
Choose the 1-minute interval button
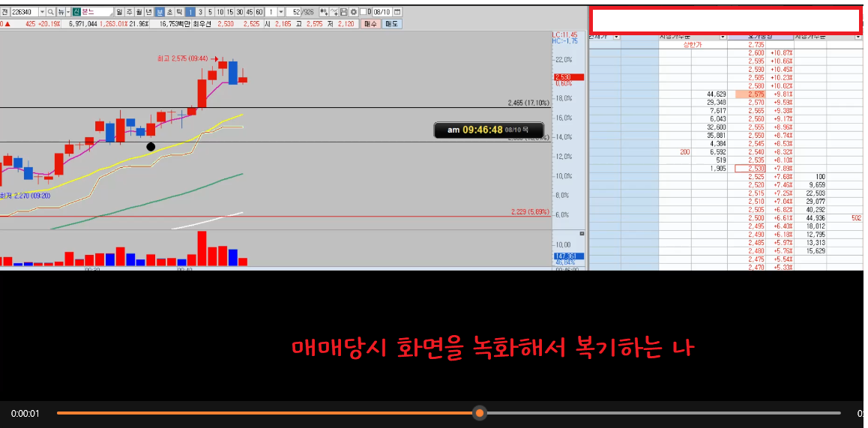(x=190, y=12)
